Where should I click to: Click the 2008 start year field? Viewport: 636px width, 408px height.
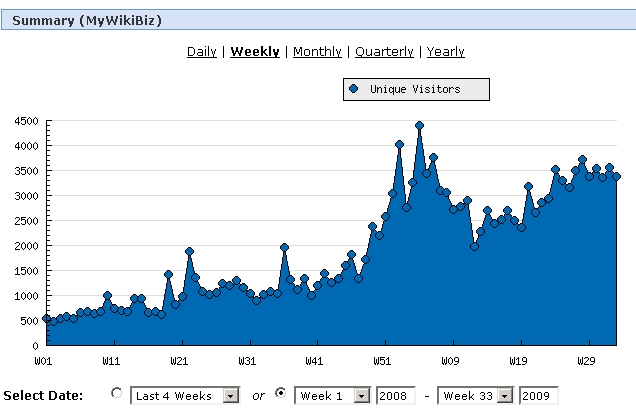point(395,396)
